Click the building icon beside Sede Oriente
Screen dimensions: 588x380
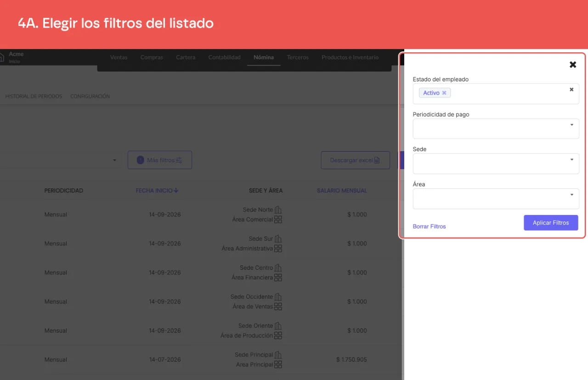tap(278, 326)
